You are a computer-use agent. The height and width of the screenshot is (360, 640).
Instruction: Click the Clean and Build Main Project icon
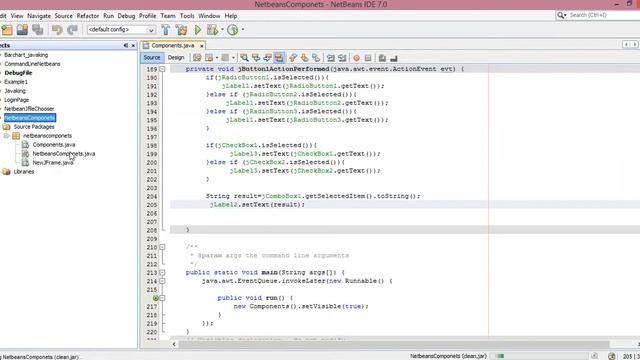[181, 29]
